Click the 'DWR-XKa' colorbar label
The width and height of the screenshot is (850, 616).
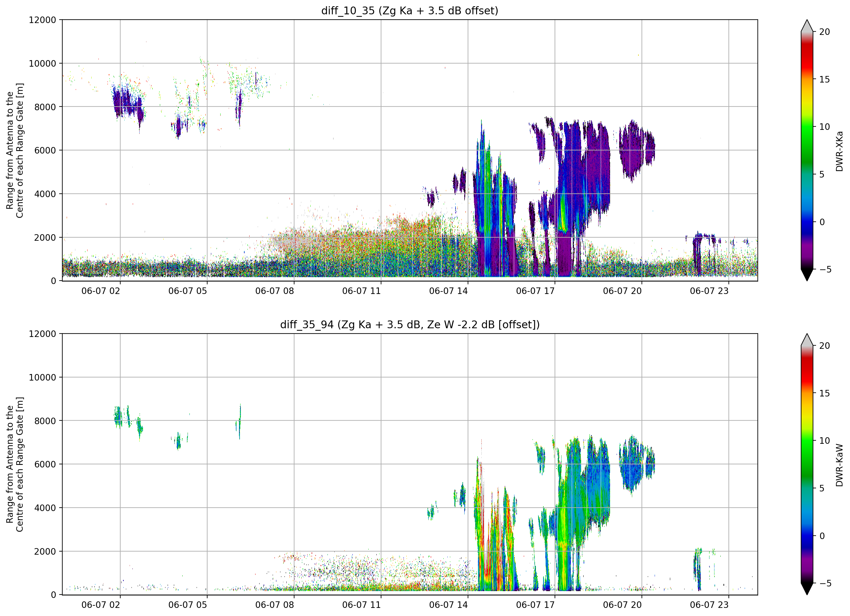(x=839, y=151)
